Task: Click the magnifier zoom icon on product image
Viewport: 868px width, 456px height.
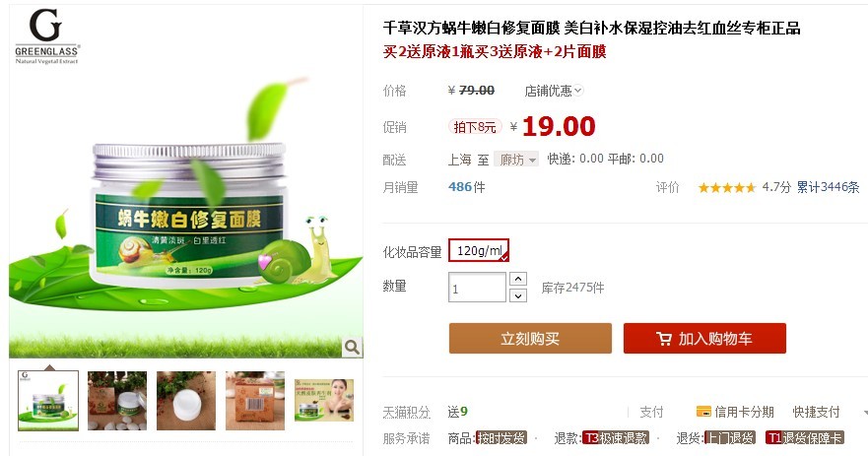Action: tap(352, 347)
